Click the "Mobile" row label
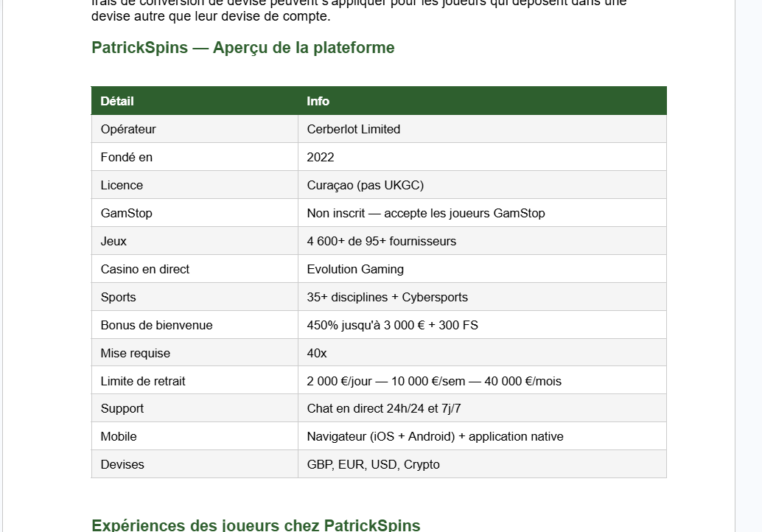 click(x=195, y=436)
